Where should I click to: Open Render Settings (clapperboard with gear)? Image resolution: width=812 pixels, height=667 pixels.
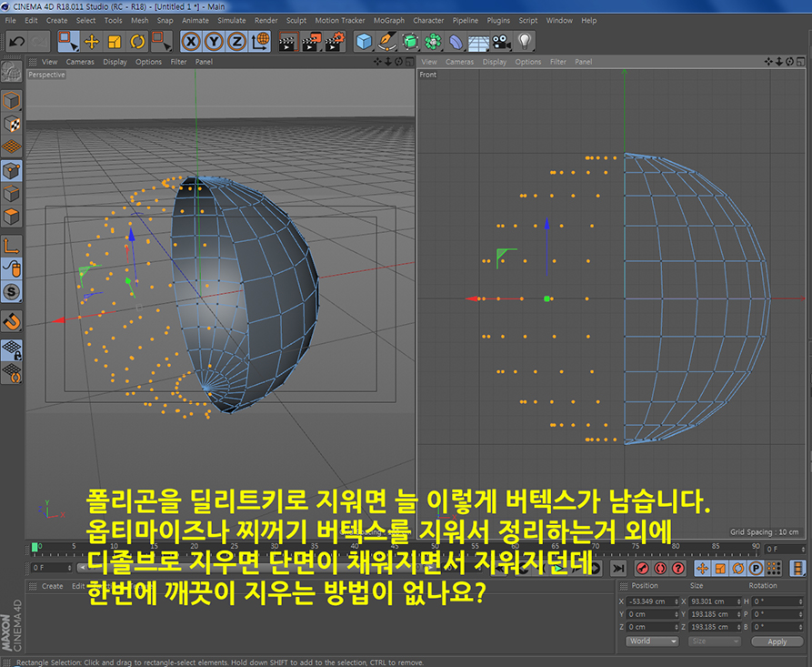coord(335,42)
